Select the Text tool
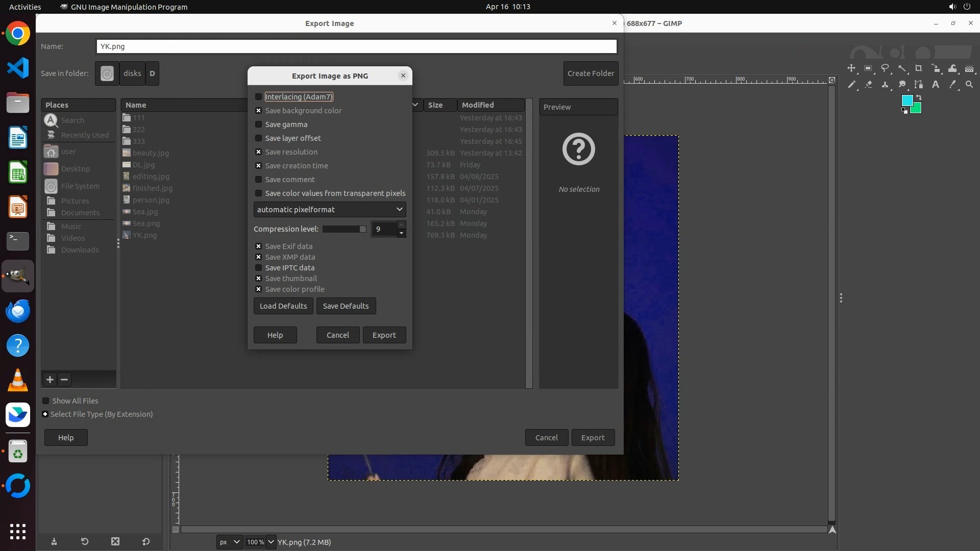The image size is (980, 551). tap(936, 85)
